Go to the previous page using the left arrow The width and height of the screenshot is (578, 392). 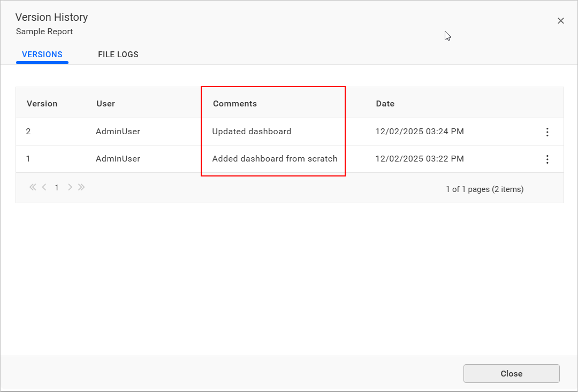click(x=44, y=187)
